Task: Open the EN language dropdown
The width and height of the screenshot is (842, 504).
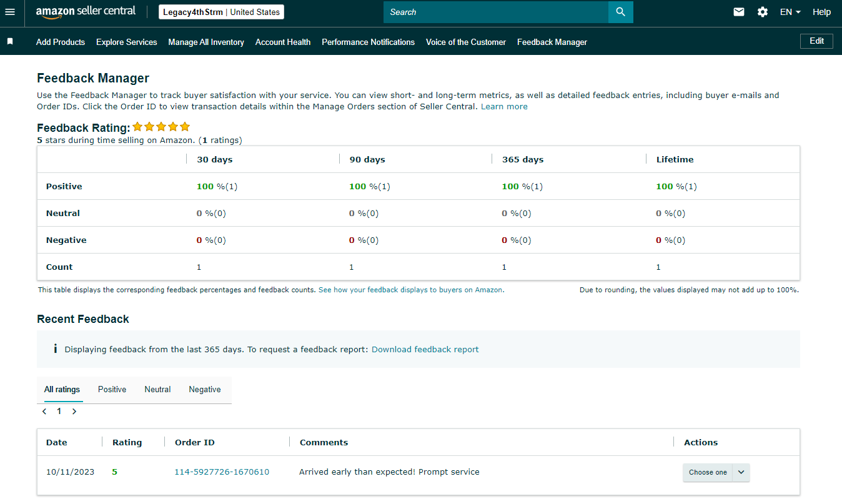Action: pyautogui.click(x=791, y=12)
